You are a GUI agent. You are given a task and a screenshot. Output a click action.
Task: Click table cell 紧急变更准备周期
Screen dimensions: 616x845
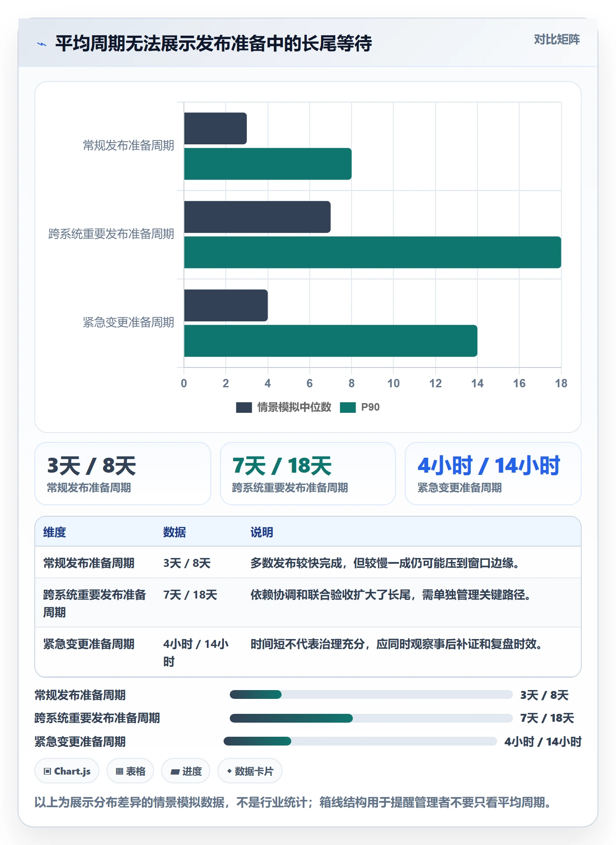pos(89,644)
